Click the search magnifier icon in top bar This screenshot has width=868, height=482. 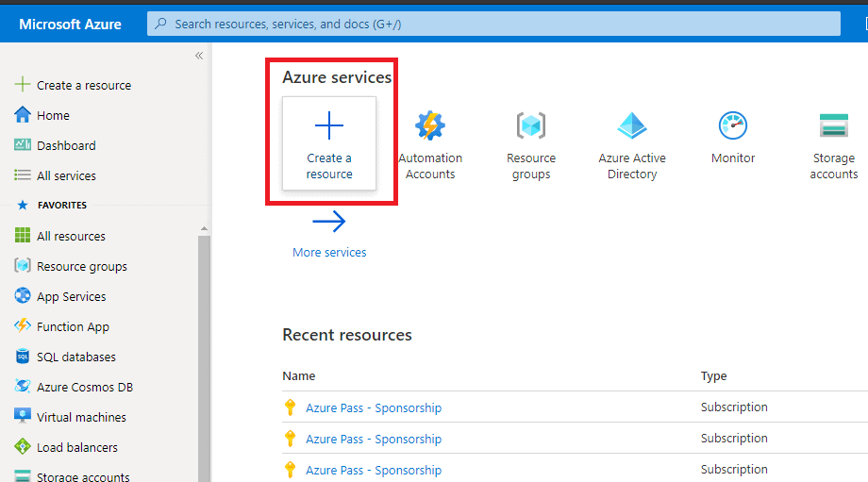(x=160, y=24)
